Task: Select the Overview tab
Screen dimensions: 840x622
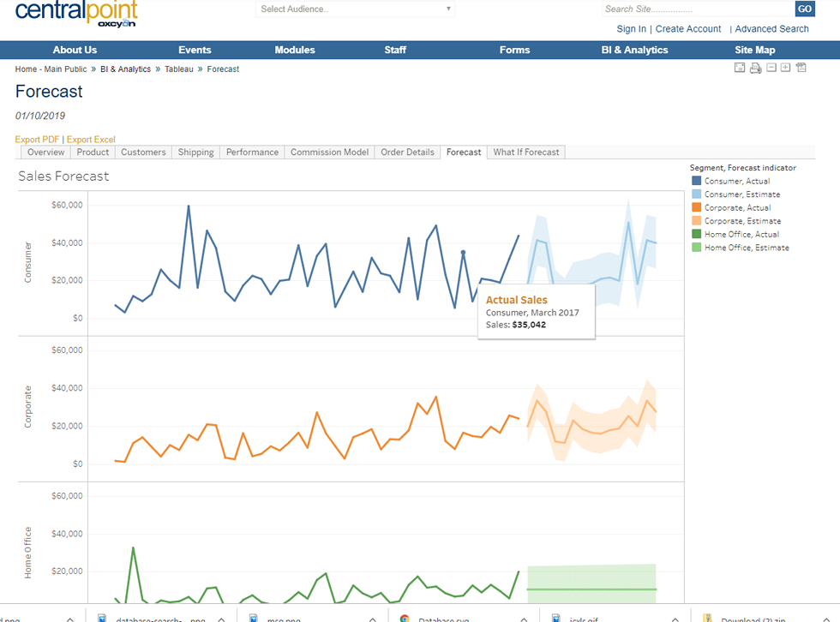Action: (45, 153)
